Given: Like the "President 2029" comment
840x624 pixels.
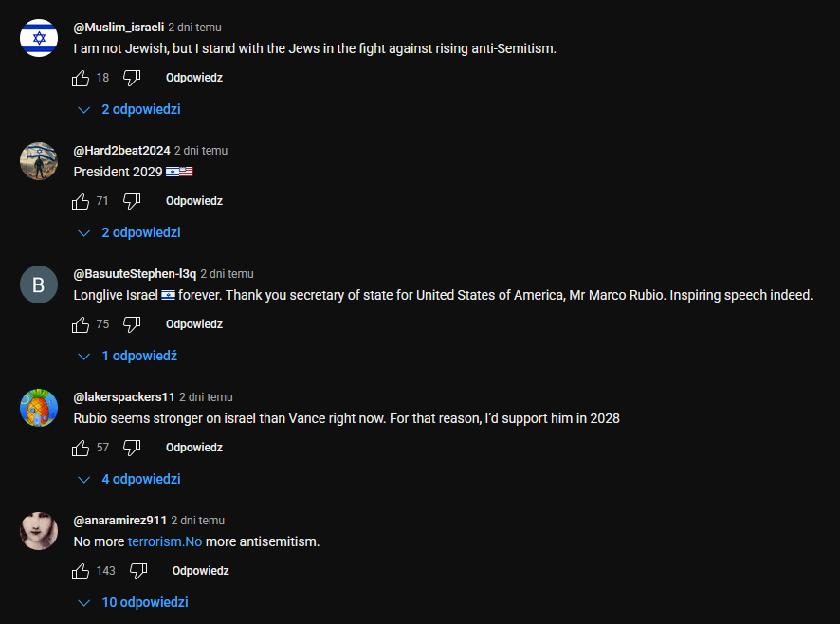Looking at the screenshot, I should [81, 201].
